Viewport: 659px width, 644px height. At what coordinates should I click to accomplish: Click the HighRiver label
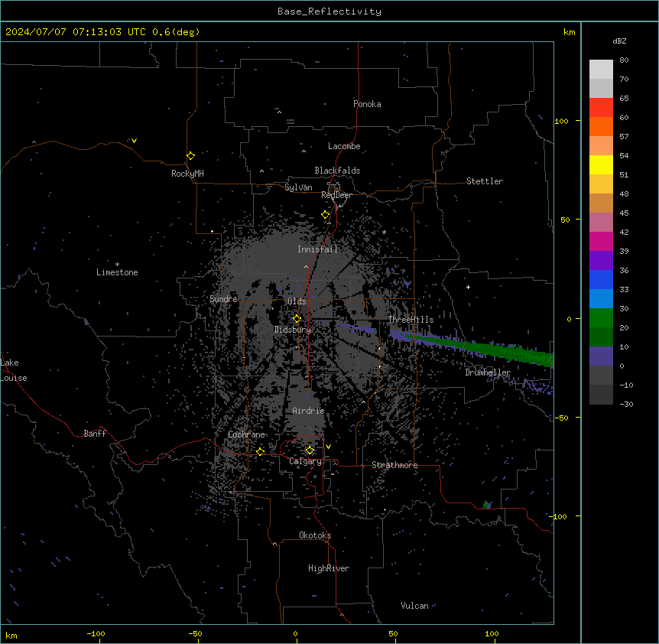[x=329, y=568]
